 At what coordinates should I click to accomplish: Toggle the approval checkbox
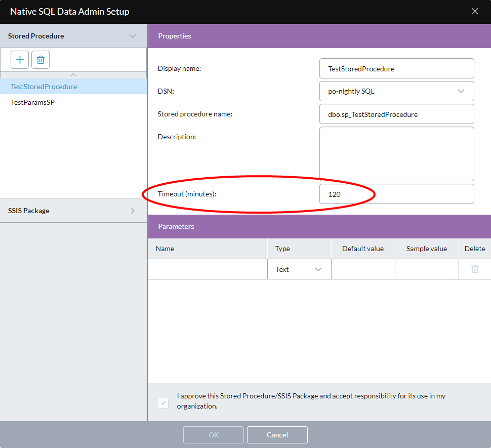tap(163, 403)
